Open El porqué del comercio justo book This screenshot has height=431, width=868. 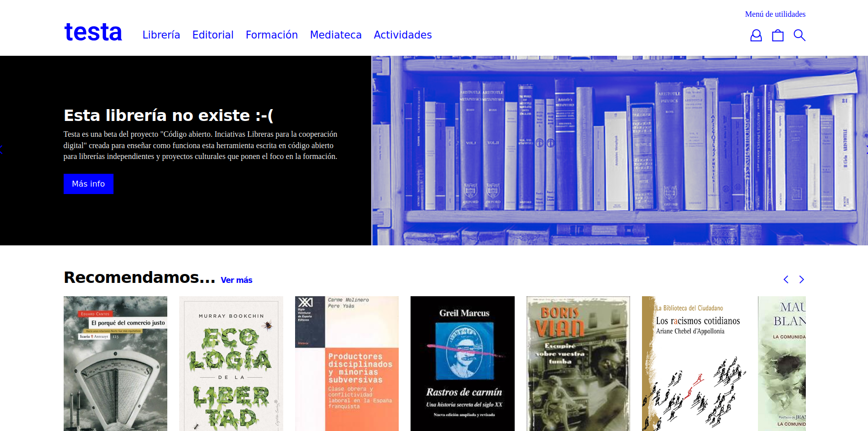pos(115,363)
